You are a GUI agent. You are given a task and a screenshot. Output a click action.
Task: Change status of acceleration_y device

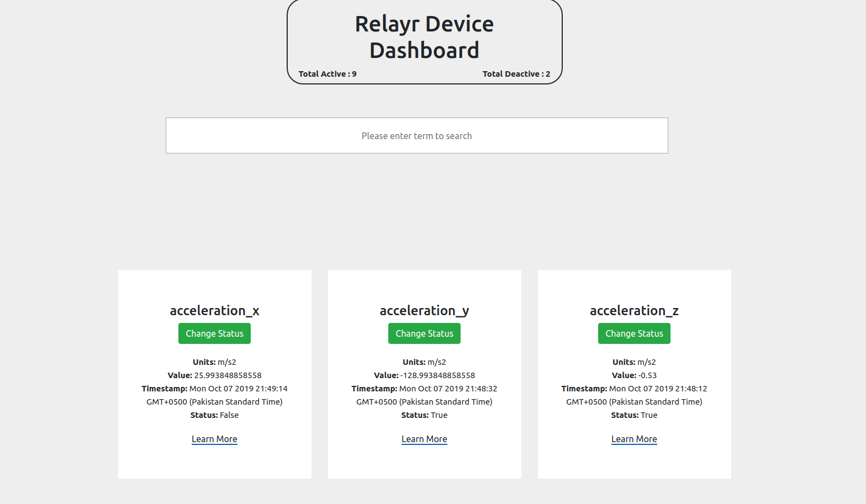[424, 333]
